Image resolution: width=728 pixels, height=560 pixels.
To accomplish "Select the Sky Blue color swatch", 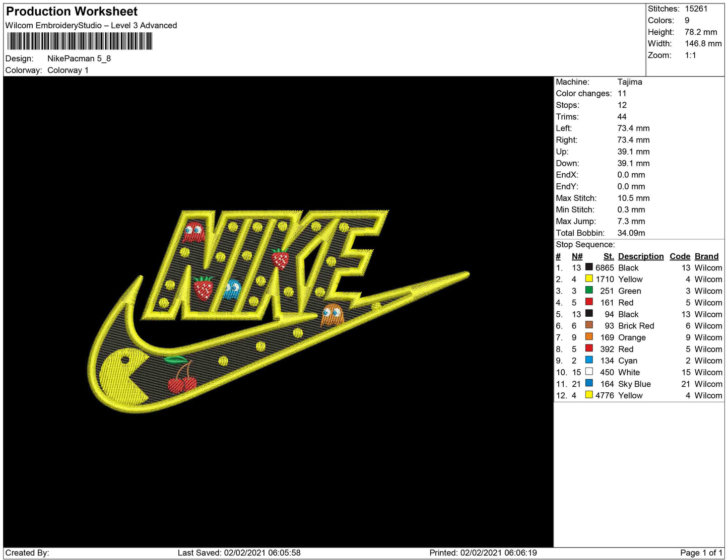I will (589, 383).
